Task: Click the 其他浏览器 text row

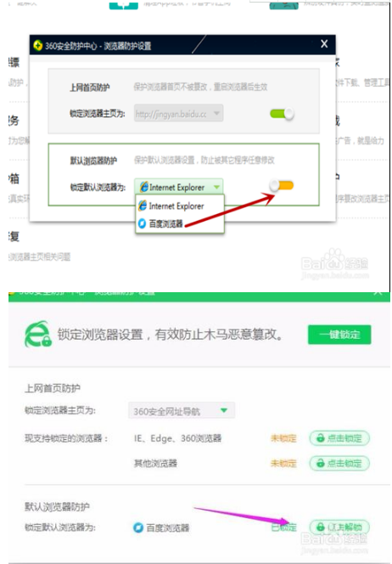Action: coord(155,463)
